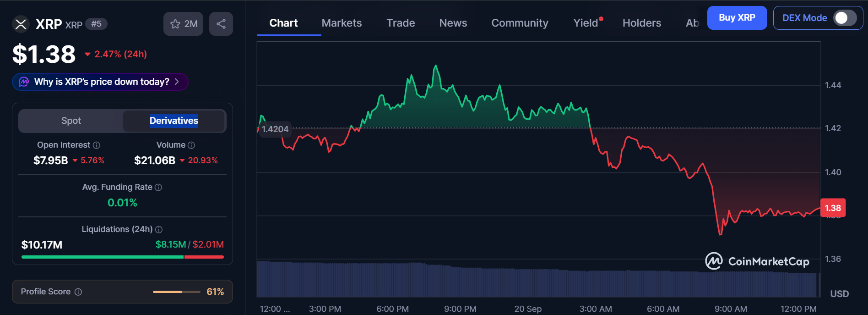The height and width of the screenshot is (315, 868).
Task: Click the 2.47% (24h) change value
Action: coord(120,54)
